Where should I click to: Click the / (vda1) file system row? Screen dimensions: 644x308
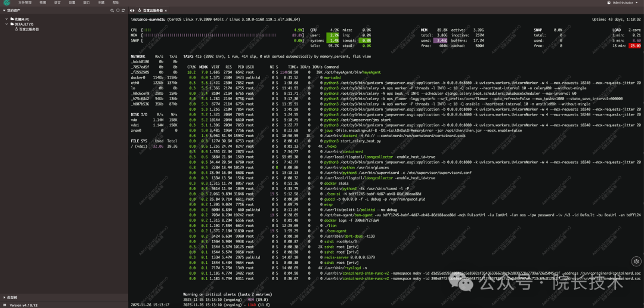pyautogui.click(x=154, y=146)
